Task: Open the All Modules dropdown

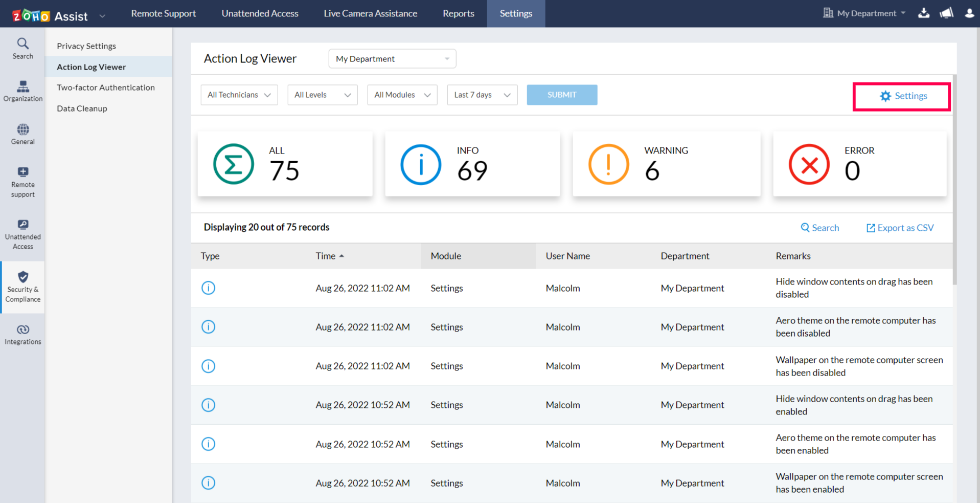Action: (x=402, y=95)
